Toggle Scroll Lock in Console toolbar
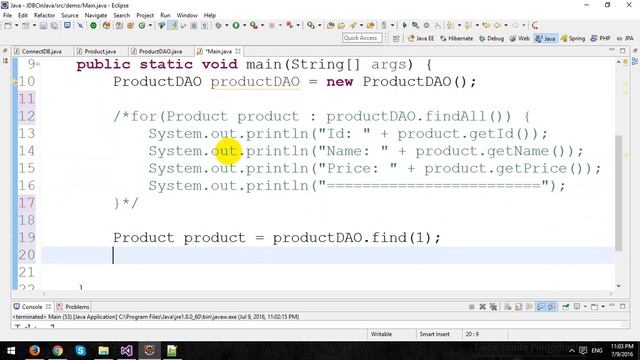 [x=518, y=307]
